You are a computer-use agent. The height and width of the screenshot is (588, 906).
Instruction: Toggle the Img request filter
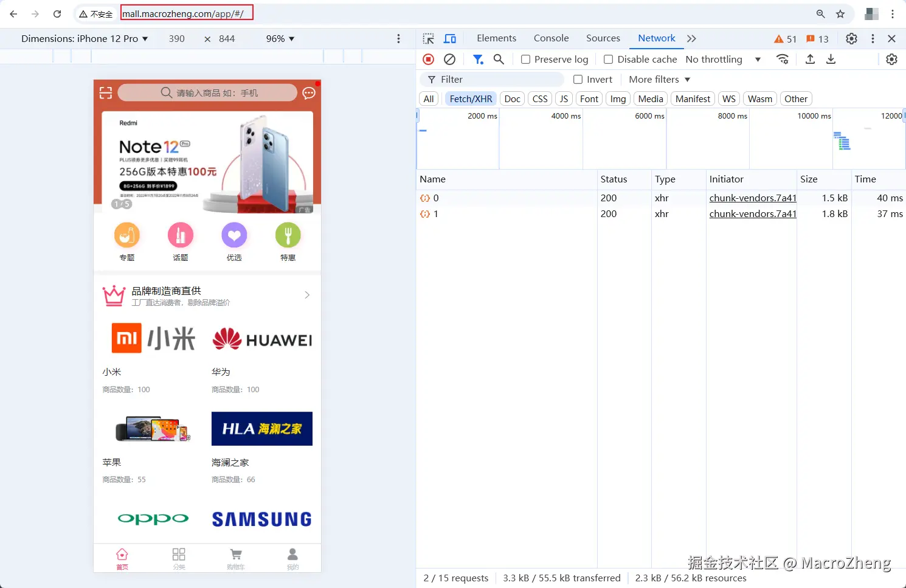click(618, 99)
